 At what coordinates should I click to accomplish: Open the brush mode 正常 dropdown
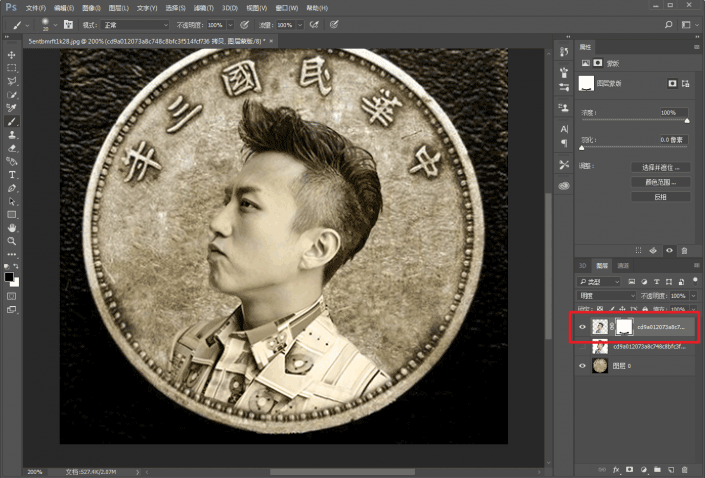(x=135, y=25)
